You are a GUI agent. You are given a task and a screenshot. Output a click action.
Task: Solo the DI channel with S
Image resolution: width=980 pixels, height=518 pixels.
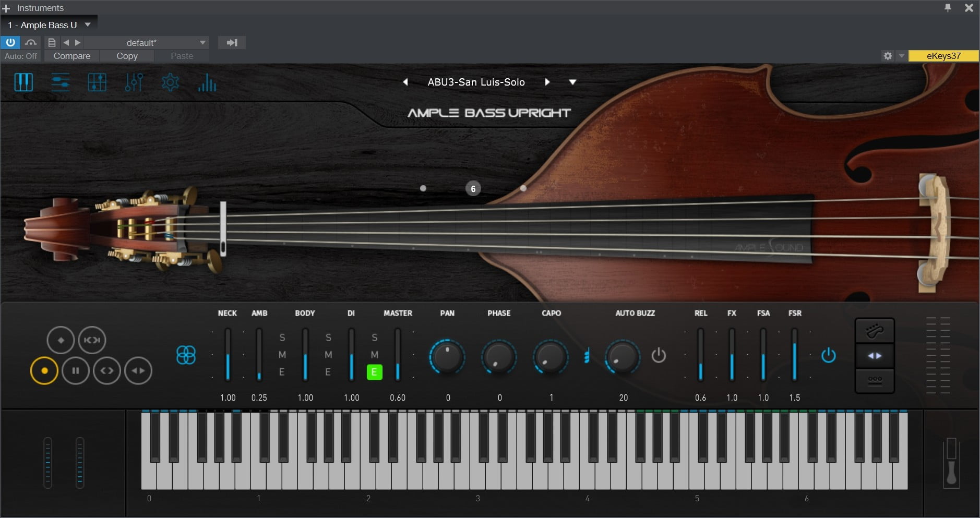tap(375, 338)
